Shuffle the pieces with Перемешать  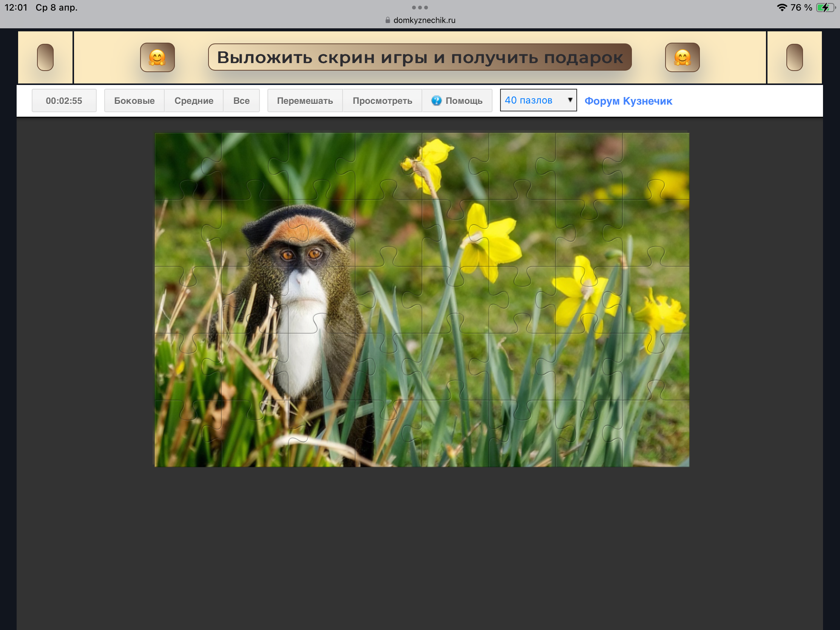click(x=304, y=100)
